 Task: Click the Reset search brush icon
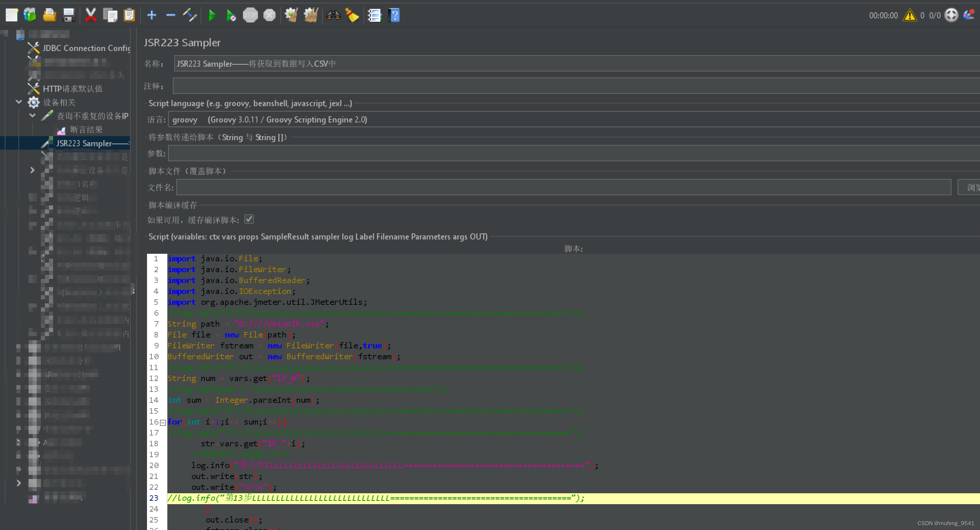pos(352,15)
